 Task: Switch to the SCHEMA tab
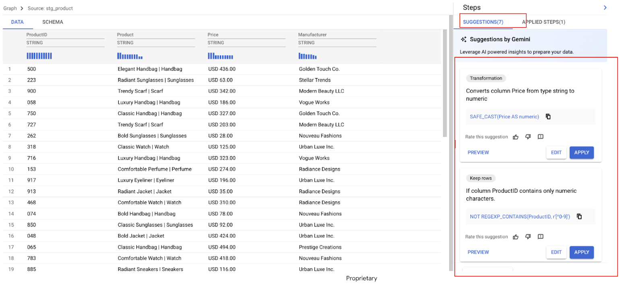53,22
